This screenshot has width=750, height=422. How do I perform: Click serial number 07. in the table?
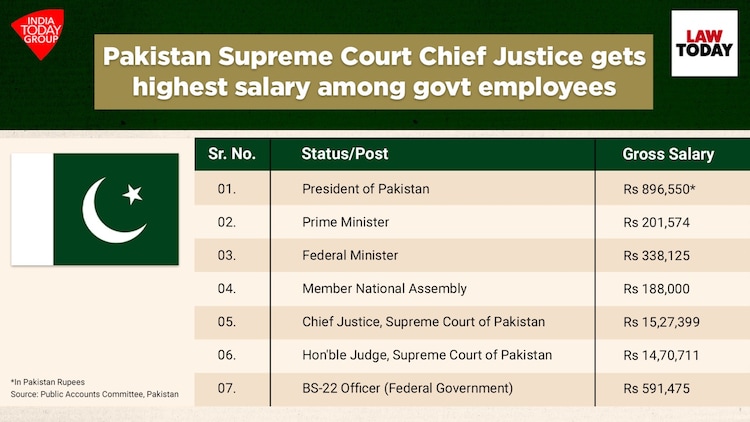(227, 388)
